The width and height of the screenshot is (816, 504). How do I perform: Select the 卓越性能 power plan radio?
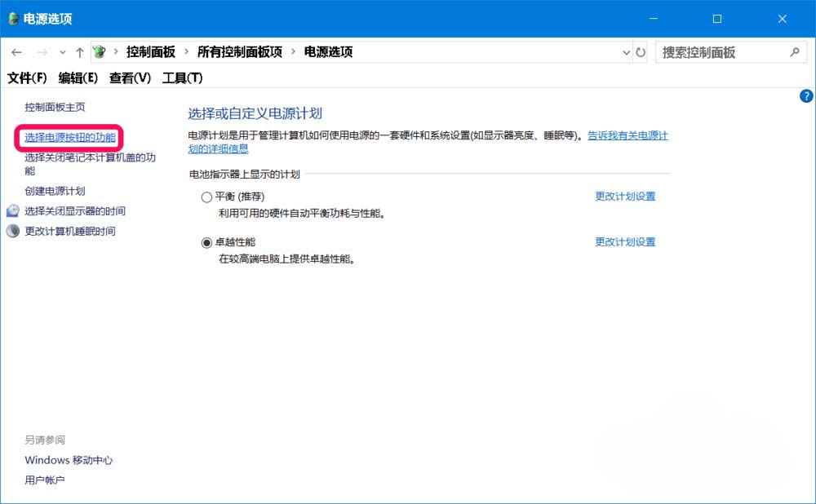(x=206, y=243)
